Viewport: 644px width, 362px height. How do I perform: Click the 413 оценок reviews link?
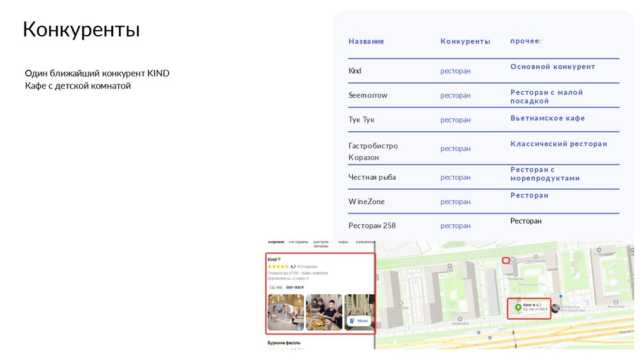tap(307, 266)
